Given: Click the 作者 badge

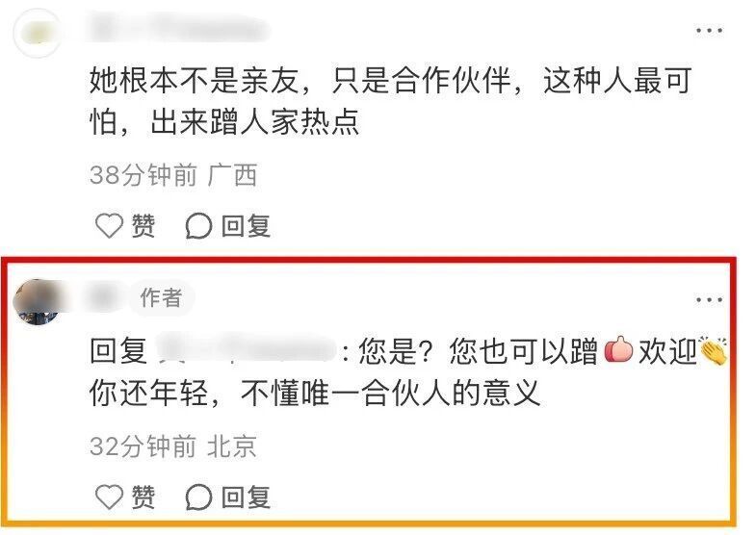Looking at the screenshot, I should 162,297.
